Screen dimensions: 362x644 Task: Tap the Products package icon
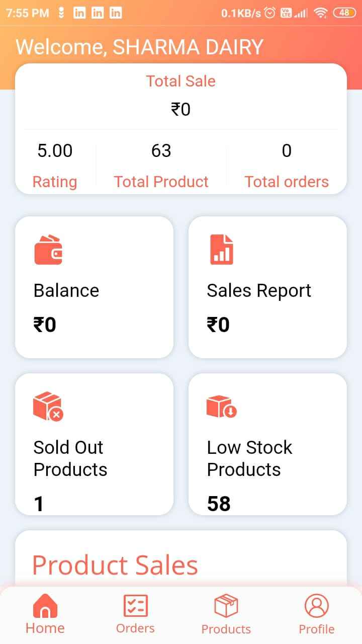point(226,605)
